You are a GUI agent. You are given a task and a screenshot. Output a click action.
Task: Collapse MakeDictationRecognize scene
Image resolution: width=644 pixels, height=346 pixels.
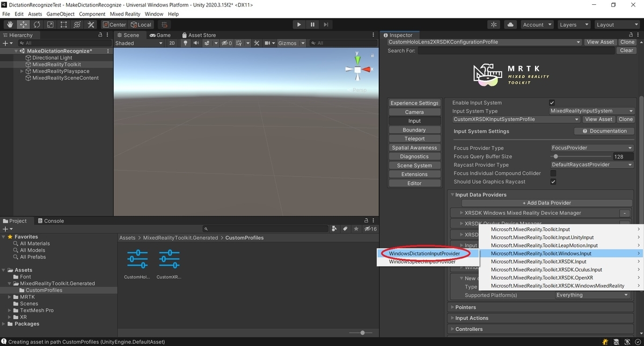[17, 51]
